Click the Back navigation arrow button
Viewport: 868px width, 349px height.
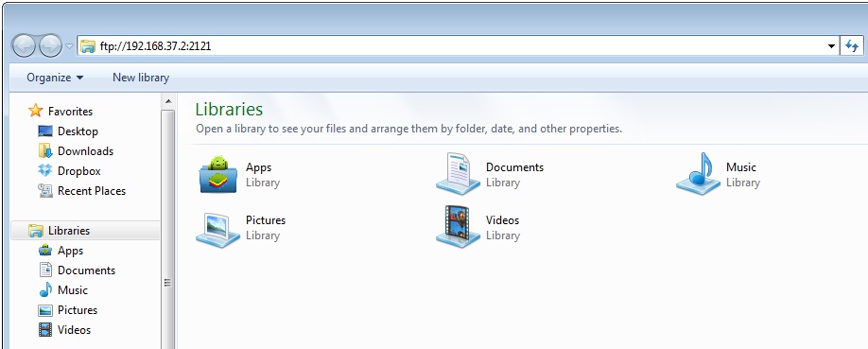24,45
